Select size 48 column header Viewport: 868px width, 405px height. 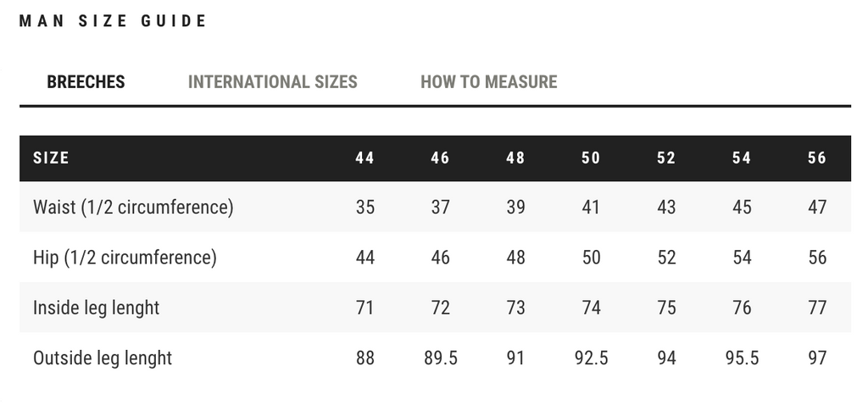(x=515, y=158)
